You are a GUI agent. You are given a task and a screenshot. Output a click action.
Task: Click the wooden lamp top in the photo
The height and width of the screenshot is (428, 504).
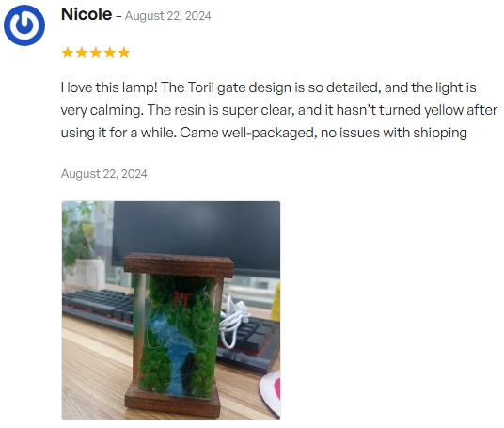coord(179,265)
